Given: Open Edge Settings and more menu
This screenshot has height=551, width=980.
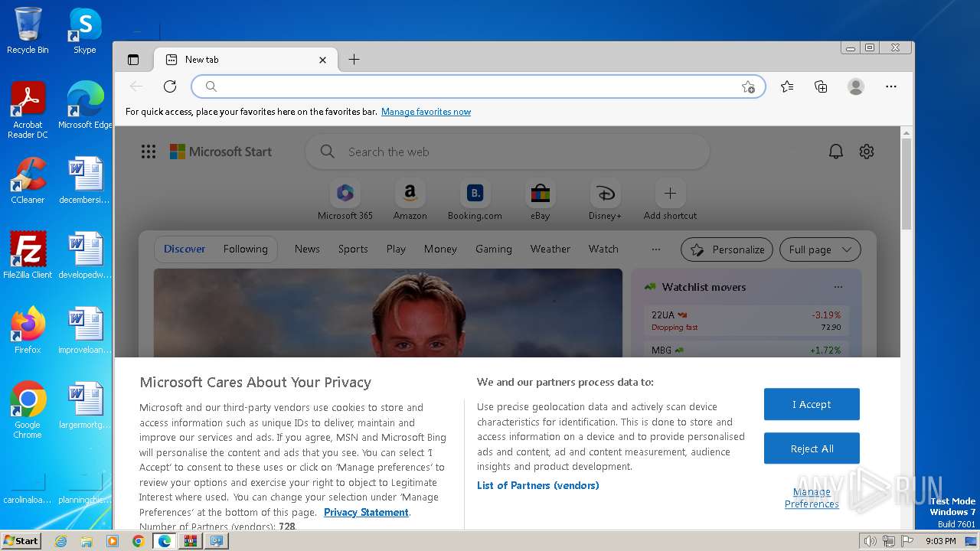Looking at the screenshot, I should tap(890, 86).
